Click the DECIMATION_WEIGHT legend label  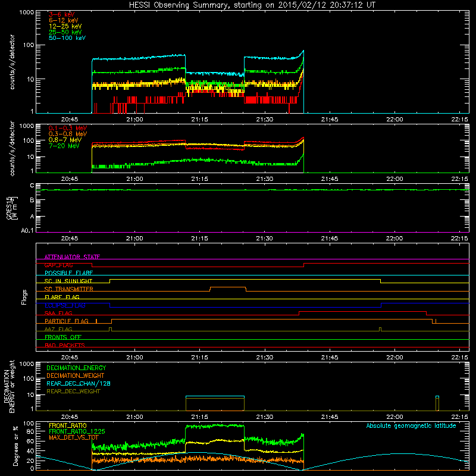point(76,375)
